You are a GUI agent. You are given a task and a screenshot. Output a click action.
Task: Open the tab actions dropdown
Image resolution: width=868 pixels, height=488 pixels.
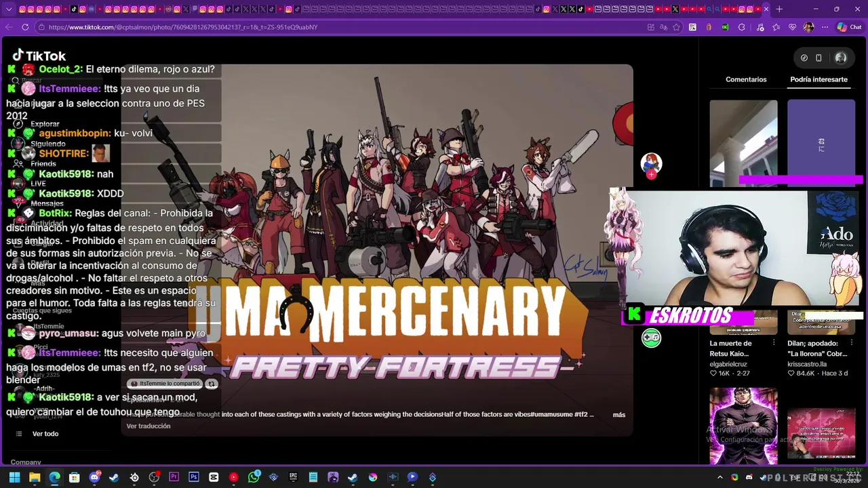(8, 9)
